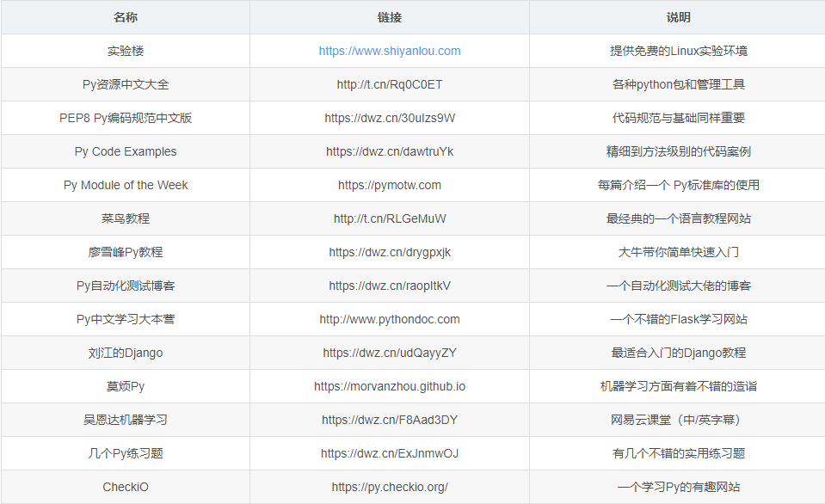The image size is (825, 504).
Task: Click the https://dwz.cn/ExJnmwOJ URL text
Action: coord(390,453)
